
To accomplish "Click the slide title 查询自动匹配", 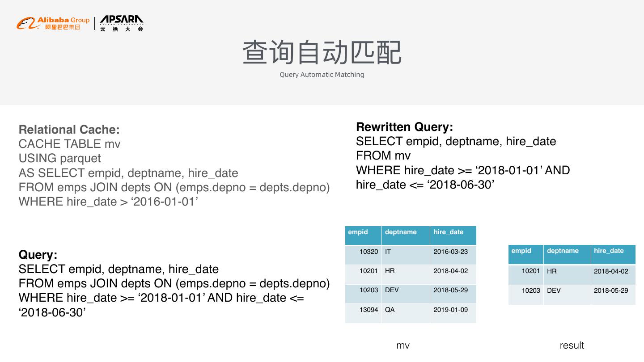I will [x=322, y=53].
